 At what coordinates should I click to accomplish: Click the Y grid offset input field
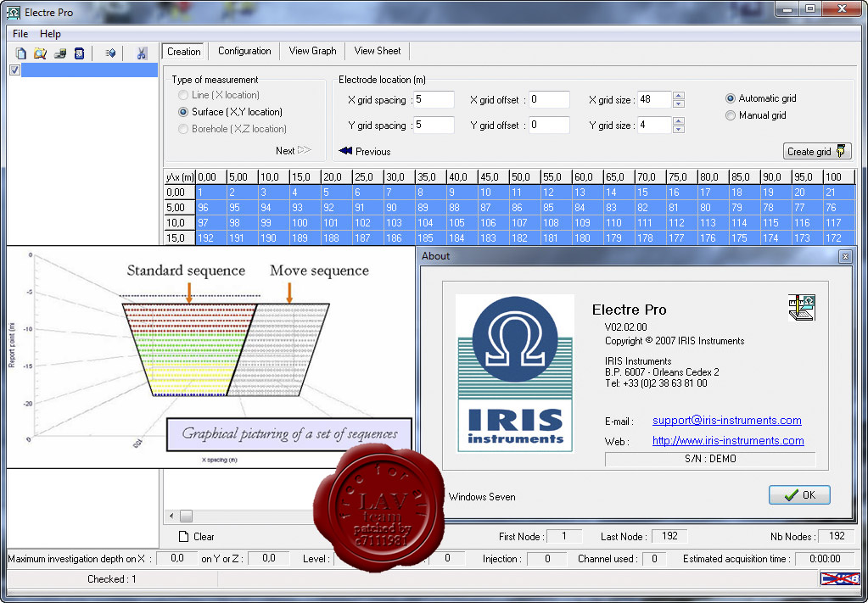pos(549,125)
